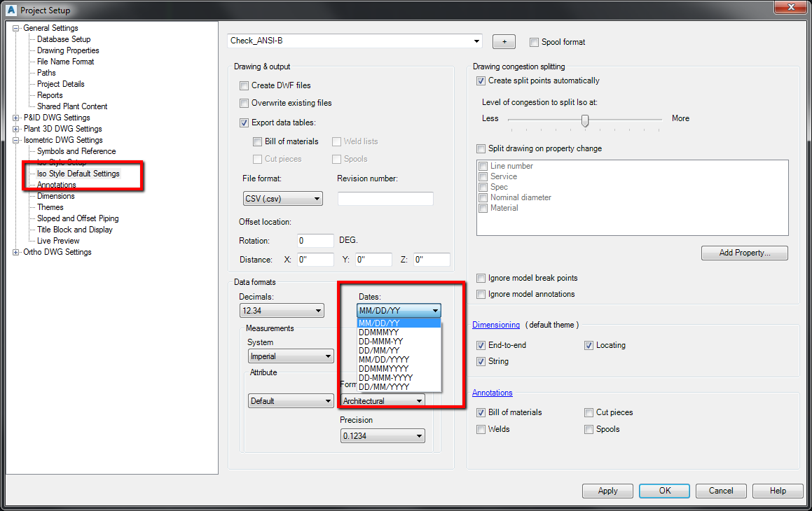
Task: Open the Attribute dropdown under Measurements
Action: (x=290, y=400)
